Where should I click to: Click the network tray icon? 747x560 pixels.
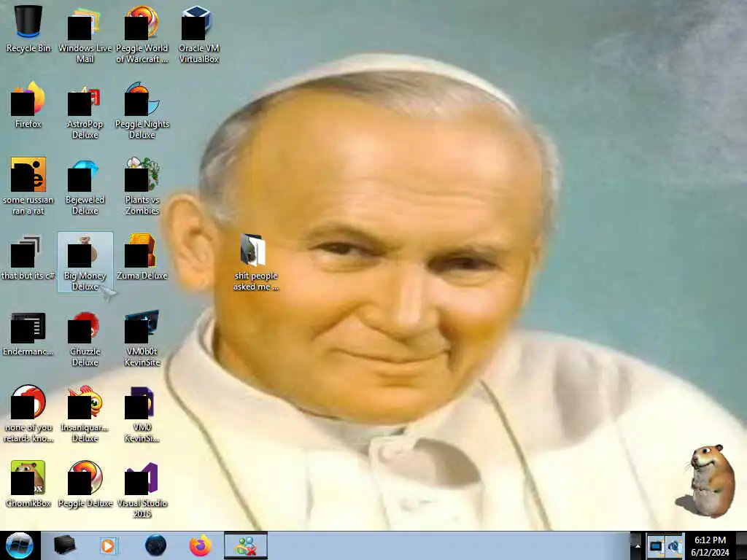(x=675, y=547)
